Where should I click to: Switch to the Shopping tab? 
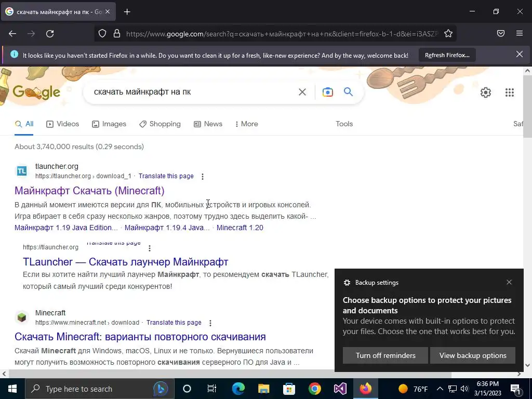click(160, 124)
